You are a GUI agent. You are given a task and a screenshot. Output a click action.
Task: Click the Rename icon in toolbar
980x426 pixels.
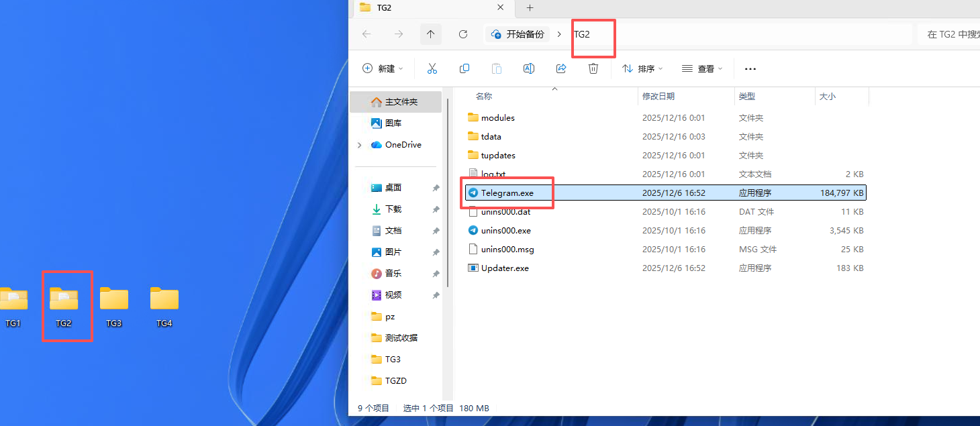point(528,68)
